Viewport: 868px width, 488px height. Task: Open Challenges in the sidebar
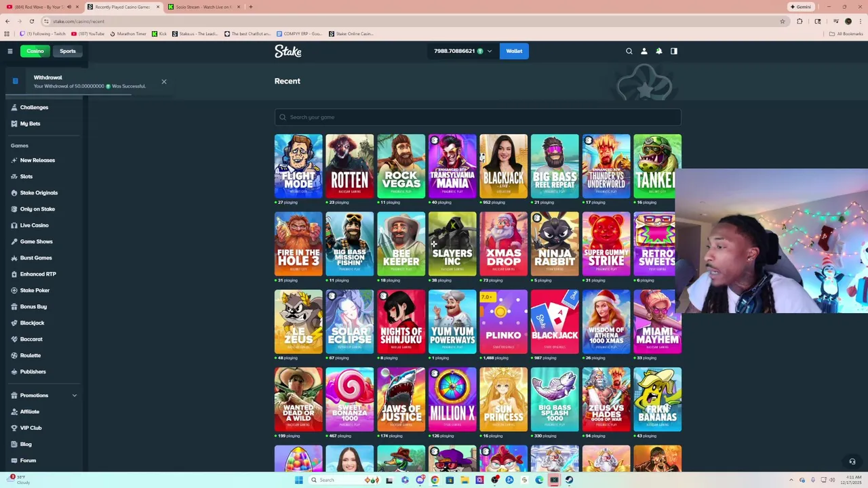[x=34, y=107]
